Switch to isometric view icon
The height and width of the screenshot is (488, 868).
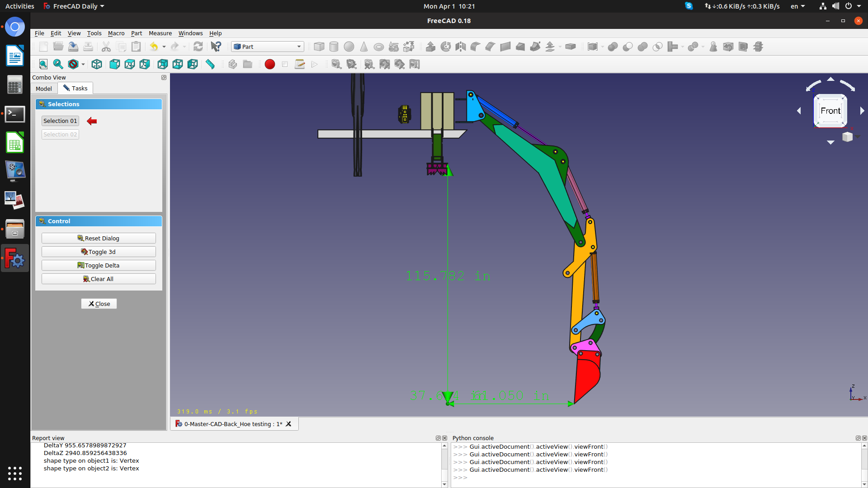pyautogui.click(x=96, y=64)
